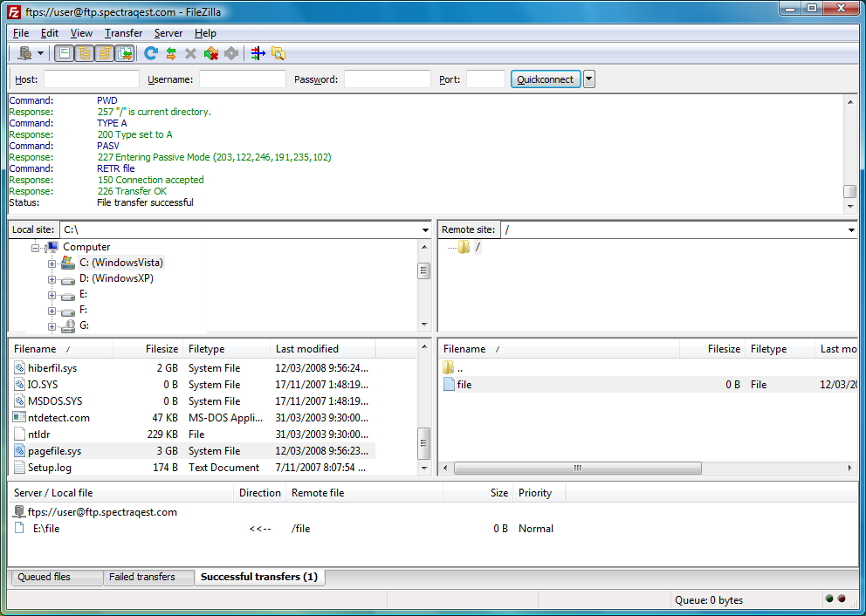Refresh the file and folder lists
The height and width of the screenshot is (616, 866).
(x=151, y=54)
